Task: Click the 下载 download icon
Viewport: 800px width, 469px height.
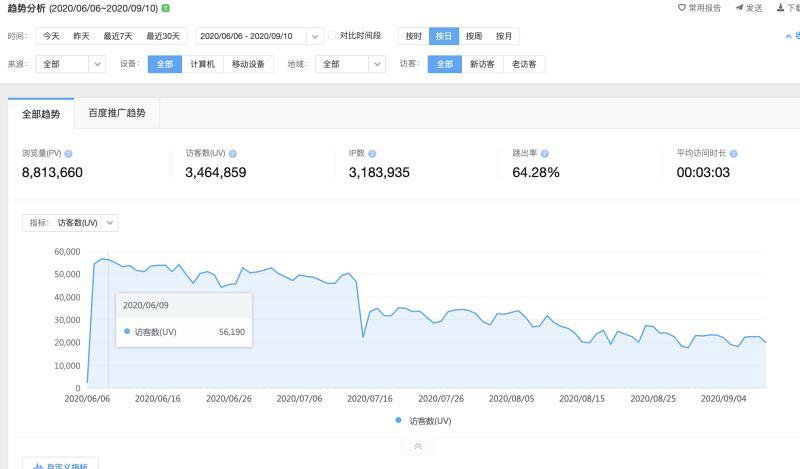Action: [780, 8]
